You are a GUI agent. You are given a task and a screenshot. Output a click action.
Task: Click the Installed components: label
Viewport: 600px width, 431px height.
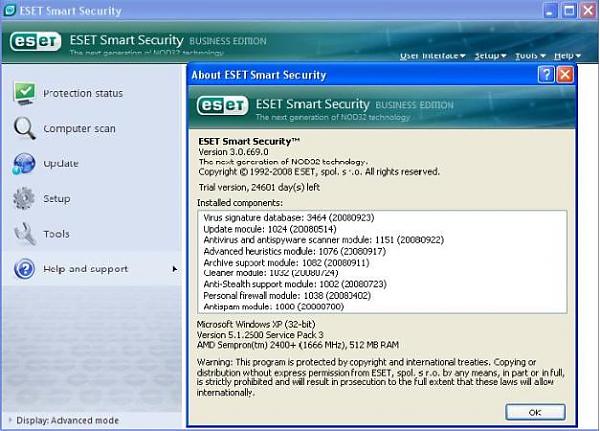[x=240, y=203]
